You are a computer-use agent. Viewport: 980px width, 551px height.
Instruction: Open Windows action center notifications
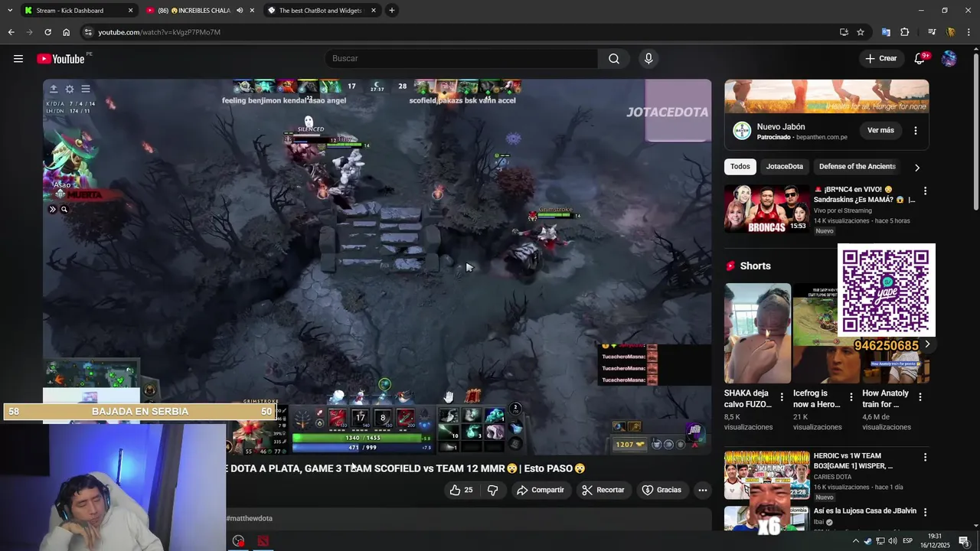pos(964,541)
